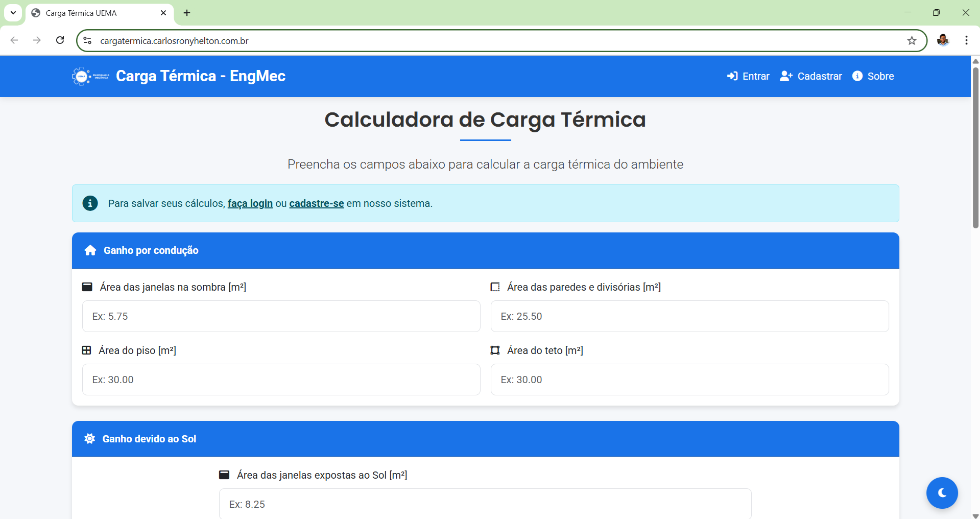980x519 pixels.
Task: Focus the Área do teto input field
Action: click(690, 380)
